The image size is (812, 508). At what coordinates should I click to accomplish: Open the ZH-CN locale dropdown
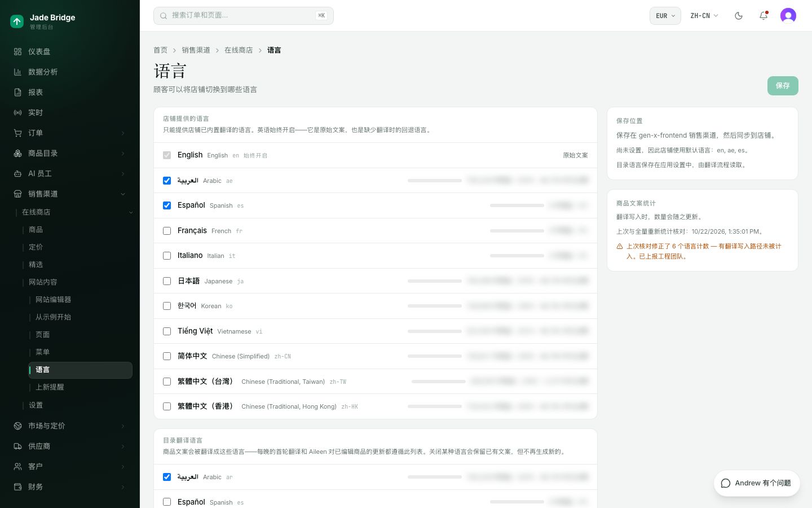704,16
